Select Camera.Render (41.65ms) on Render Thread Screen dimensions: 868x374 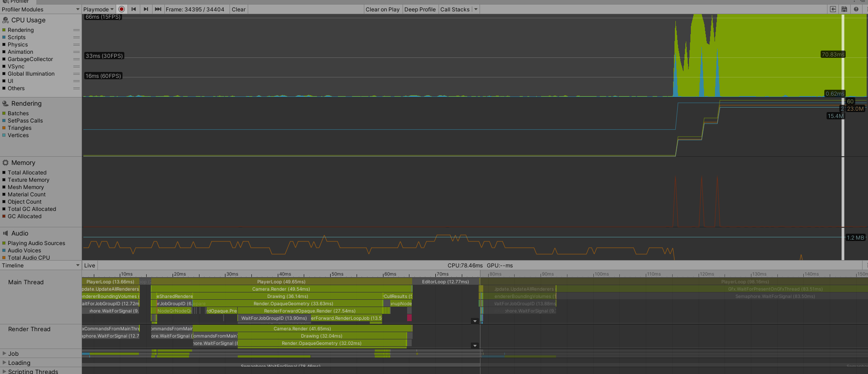tap(302, 328)
